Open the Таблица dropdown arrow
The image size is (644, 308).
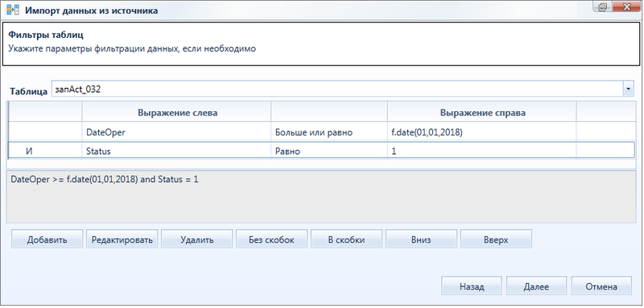coord(629,89)
